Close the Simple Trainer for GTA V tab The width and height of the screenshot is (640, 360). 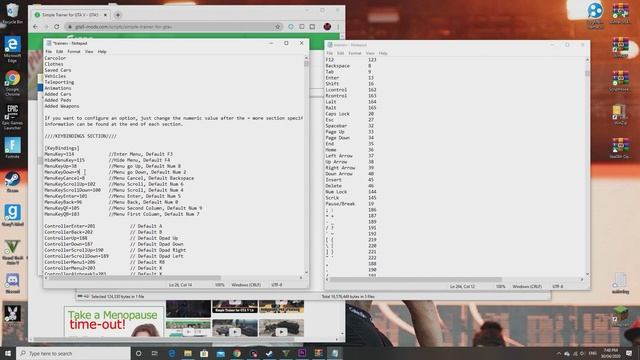[x=105, y=15]
